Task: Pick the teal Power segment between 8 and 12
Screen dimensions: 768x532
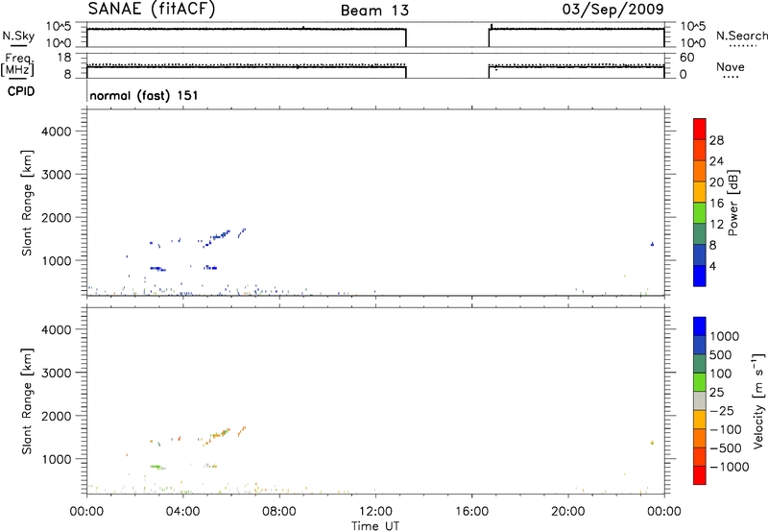Action: click(700, 233)
